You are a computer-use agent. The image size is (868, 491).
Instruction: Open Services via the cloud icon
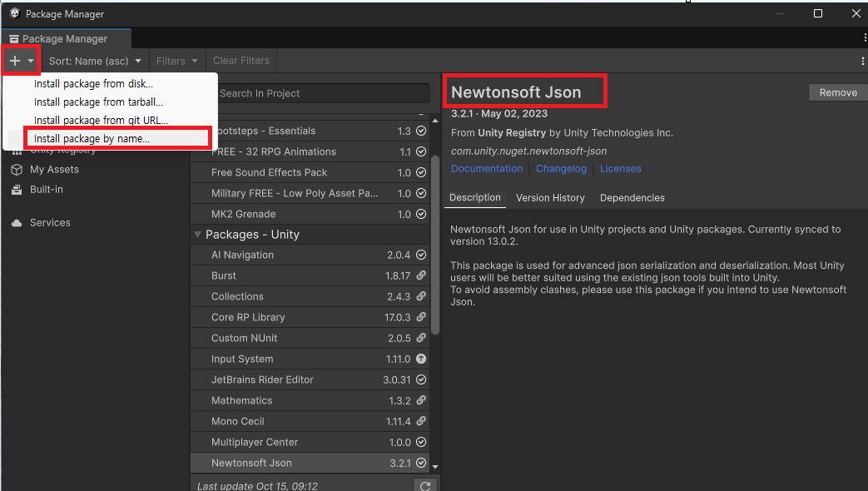point(17,223)
